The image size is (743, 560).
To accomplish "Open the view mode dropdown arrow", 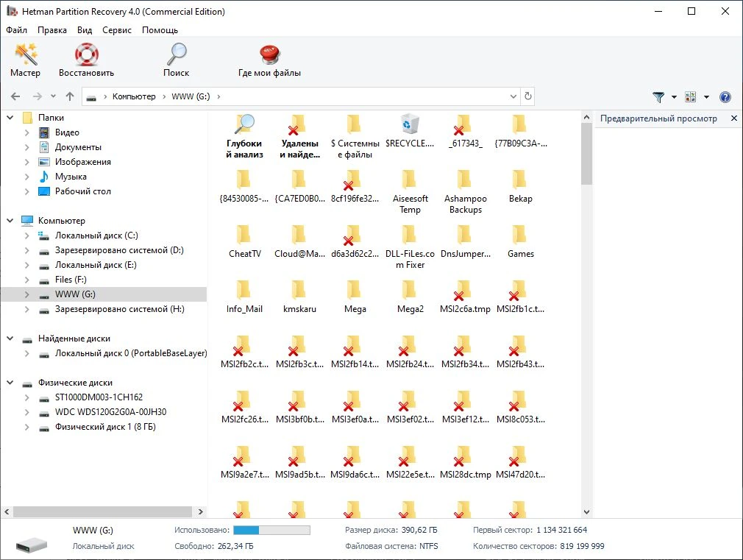I will [706, 97].
